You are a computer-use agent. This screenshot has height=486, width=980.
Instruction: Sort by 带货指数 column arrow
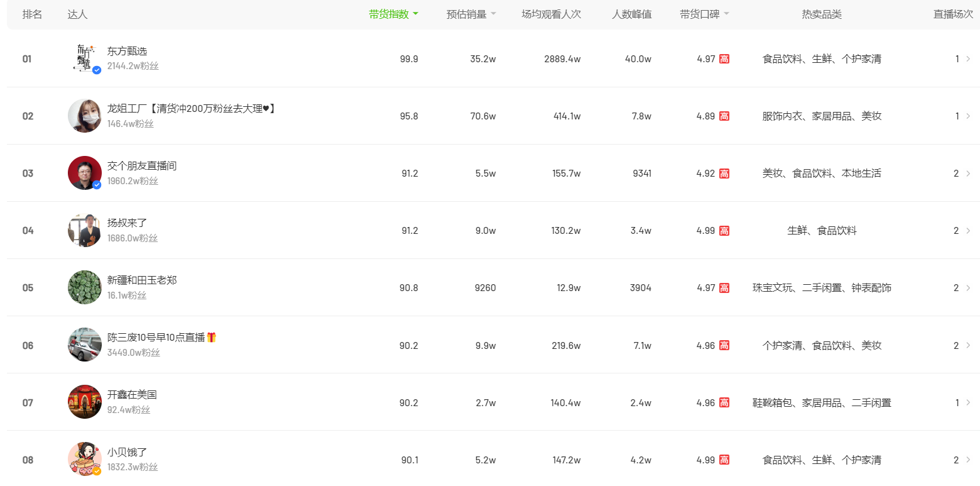point(416,14)
